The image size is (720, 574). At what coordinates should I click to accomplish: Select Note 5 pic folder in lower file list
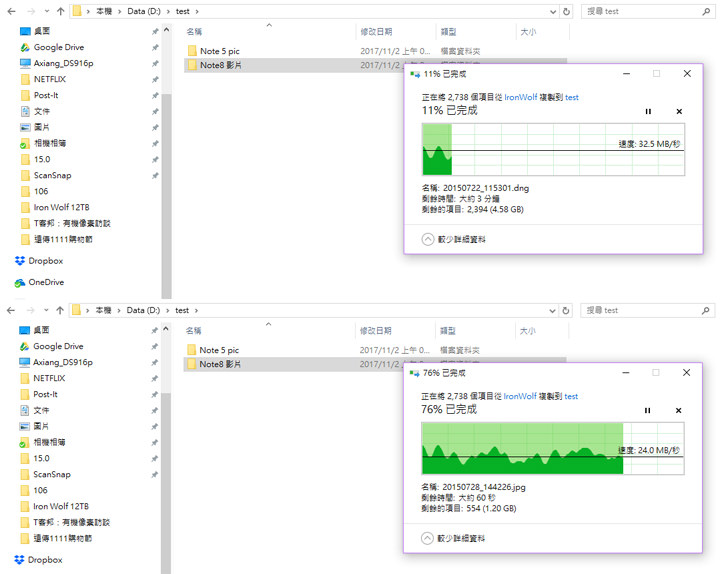[219, 350]
